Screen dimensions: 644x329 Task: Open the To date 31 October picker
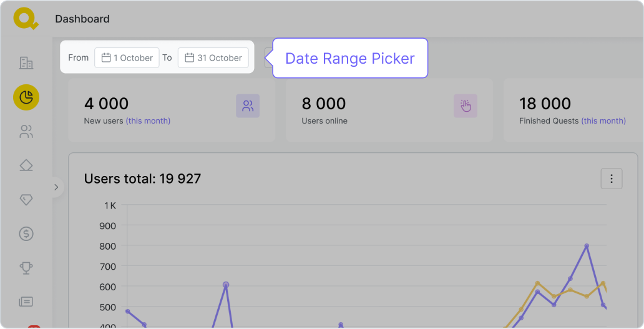tap(213, 58)
